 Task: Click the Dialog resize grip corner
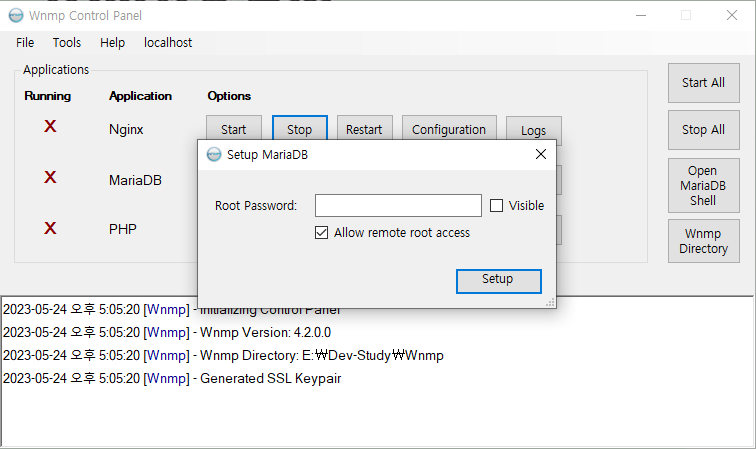[x=550, y=302]
